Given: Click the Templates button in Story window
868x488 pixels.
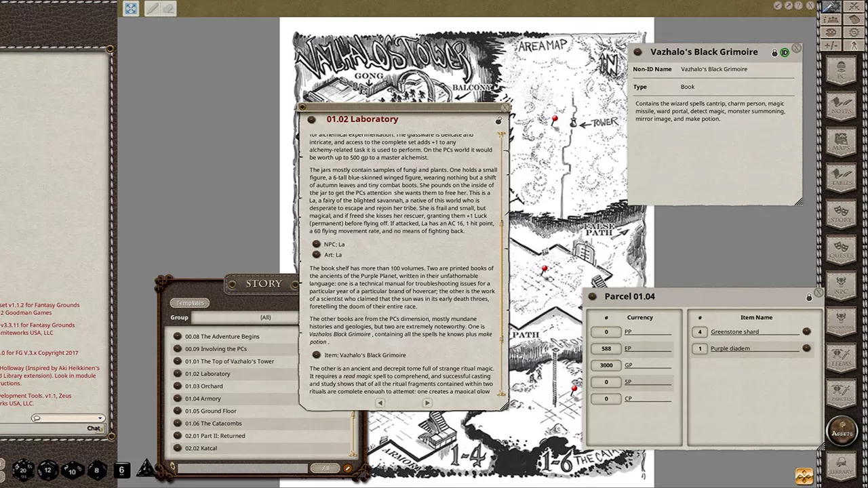Looking at the screenshot, I should pos(190,303).
